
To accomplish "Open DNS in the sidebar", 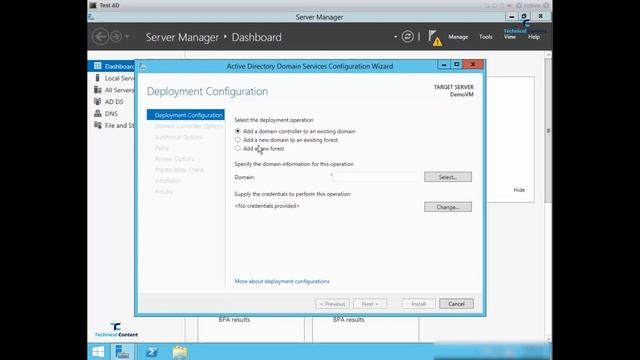I will click(111, 113).
